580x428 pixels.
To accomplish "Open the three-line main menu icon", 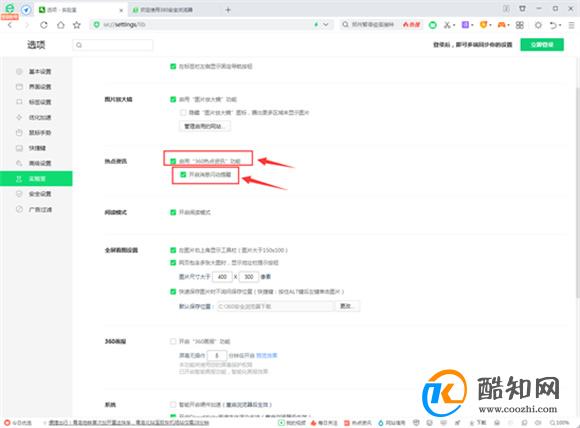I will click(x=571, y=25).
